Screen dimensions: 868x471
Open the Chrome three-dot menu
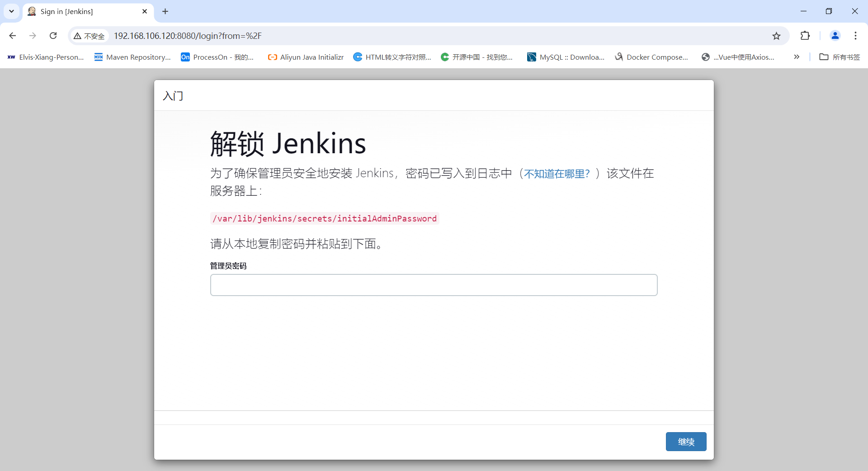point(855,36)
